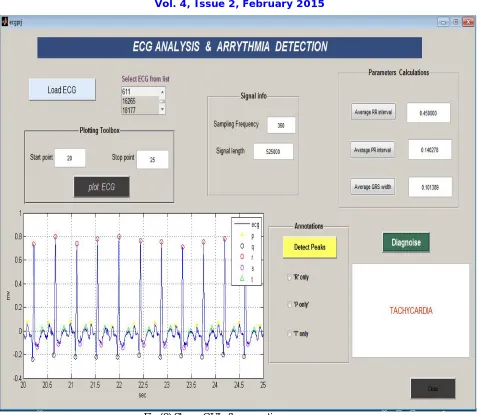The height and width of the screenshot is (415, 481).
Task: Click the Sampling Frequency value field
Action: 281,125
